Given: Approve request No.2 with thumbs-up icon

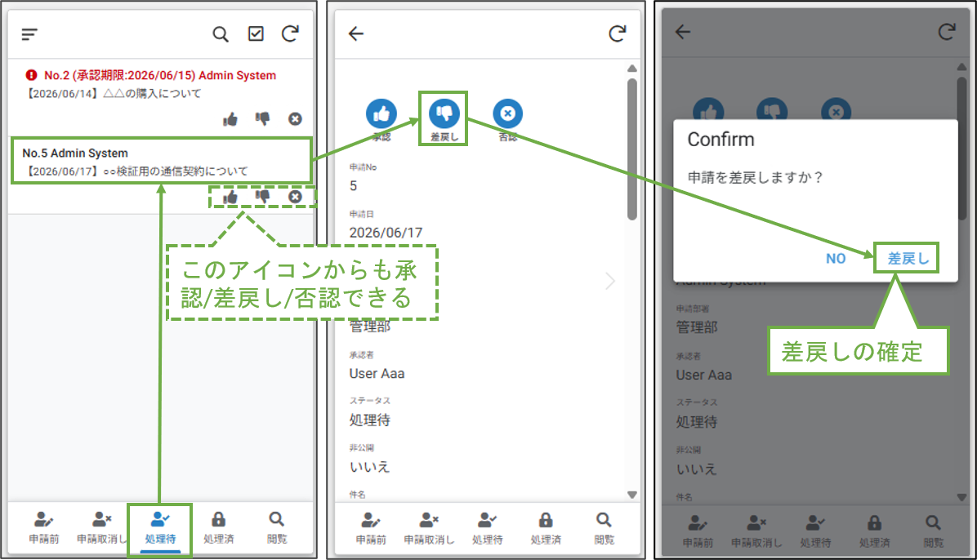Looking at the screenshot, I should click(230, 118).
